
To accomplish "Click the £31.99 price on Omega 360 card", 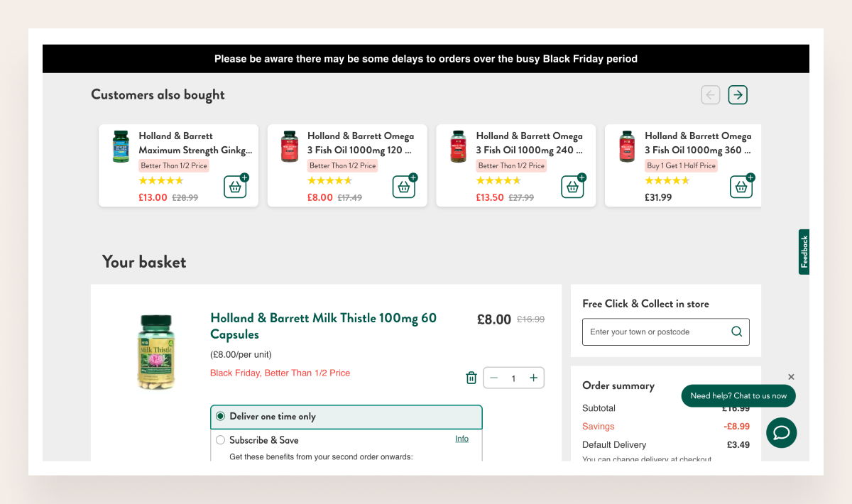I will 658,197.
